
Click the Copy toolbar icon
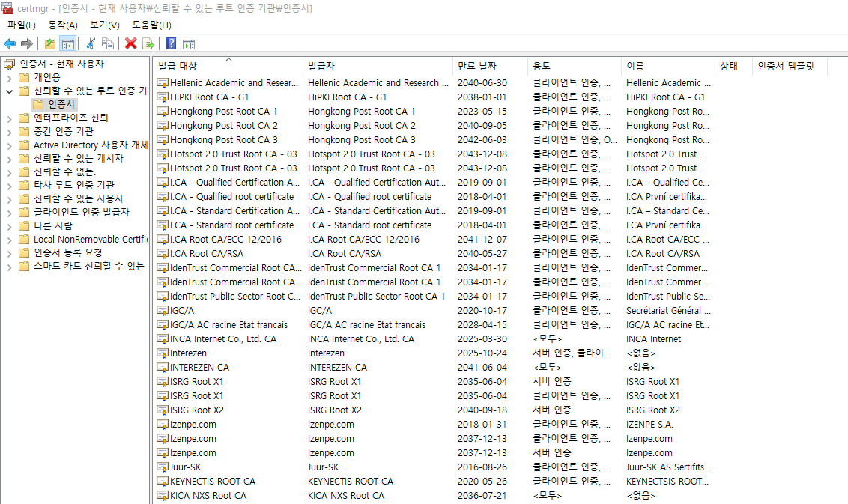coord(108,43)
